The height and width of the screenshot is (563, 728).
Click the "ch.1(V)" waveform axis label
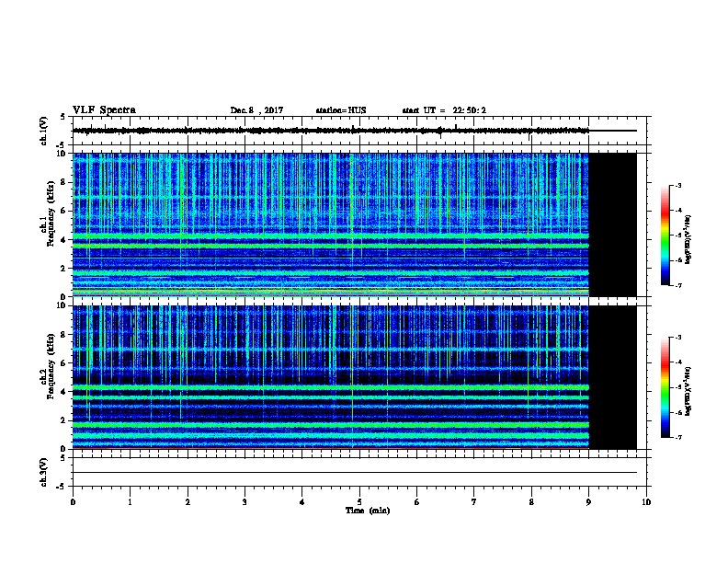pyautogui.click(x=44, y=131)
